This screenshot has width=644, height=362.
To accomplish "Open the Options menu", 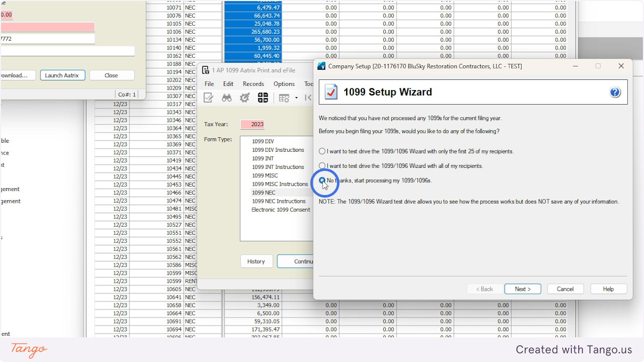I will coord(284,84).
